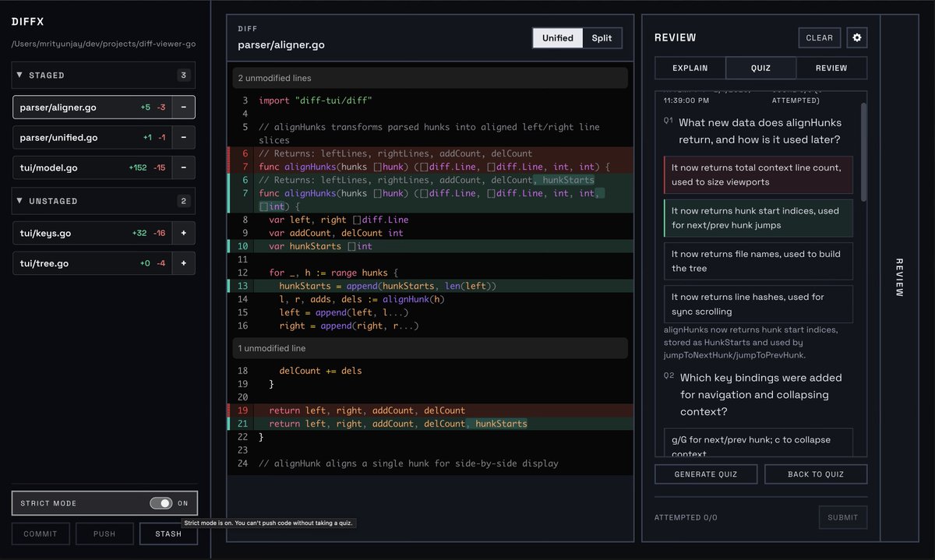Click line 12 'for _, h := range hunks'

click(430, 273)
